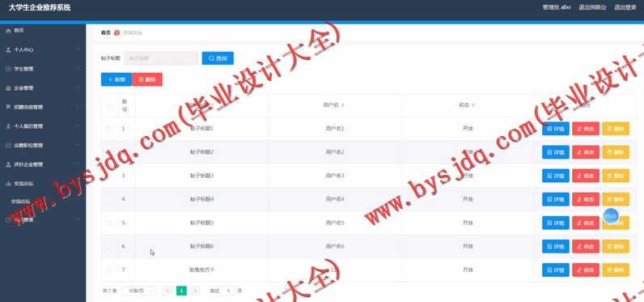Viewport: 644px width, 302px height.
Task: Click the person icon beside 评价企业管理
Action: point(8,164)
